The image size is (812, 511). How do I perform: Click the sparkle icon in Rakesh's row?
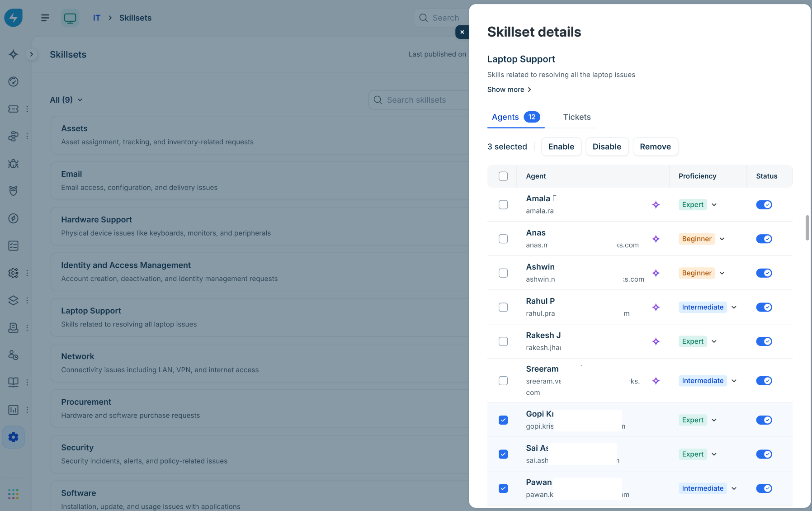656,341
